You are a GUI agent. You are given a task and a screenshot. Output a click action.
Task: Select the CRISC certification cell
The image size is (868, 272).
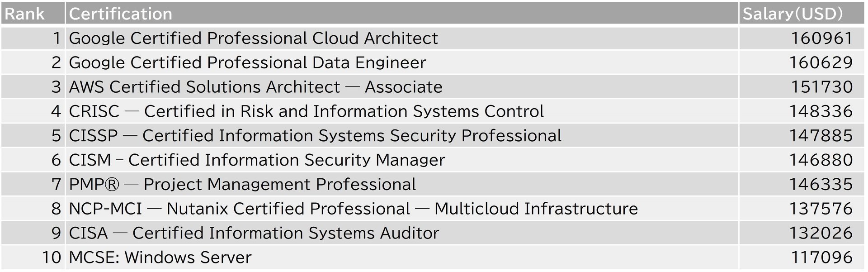point(402,111)
